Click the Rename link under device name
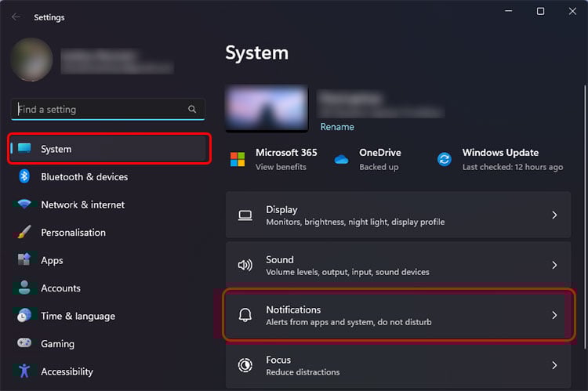 [x=337, y=127]
